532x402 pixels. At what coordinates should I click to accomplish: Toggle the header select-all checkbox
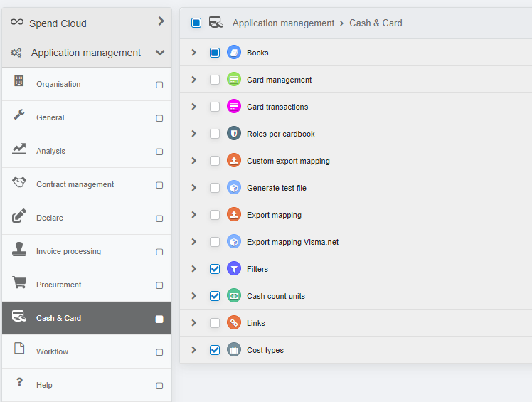[196, 23]
